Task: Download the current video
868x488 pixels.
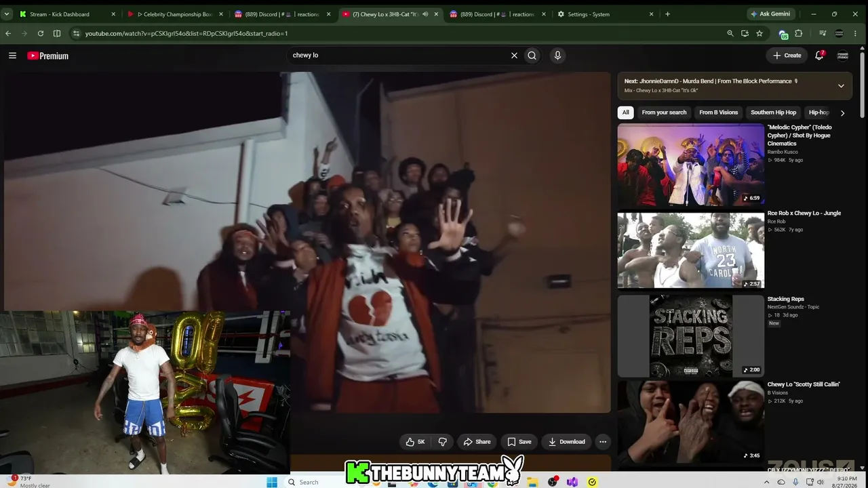Action: 566,442
